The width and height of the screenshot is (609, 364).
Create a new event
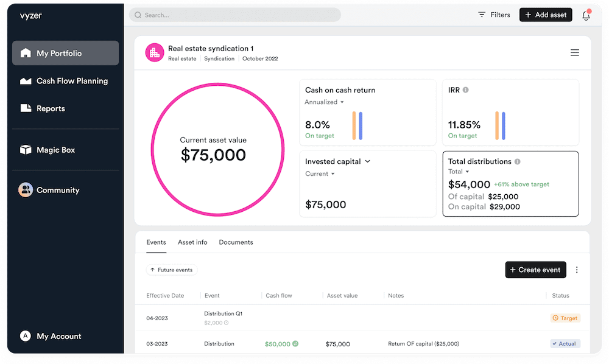tap(535, 270)
